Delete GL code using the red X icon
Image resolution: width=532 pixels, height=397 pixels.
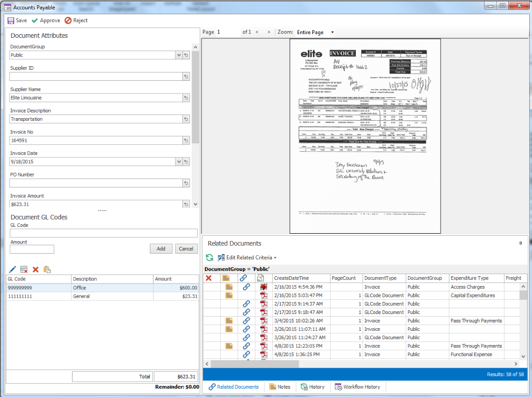pyautogui.click(x=35, y=269)
